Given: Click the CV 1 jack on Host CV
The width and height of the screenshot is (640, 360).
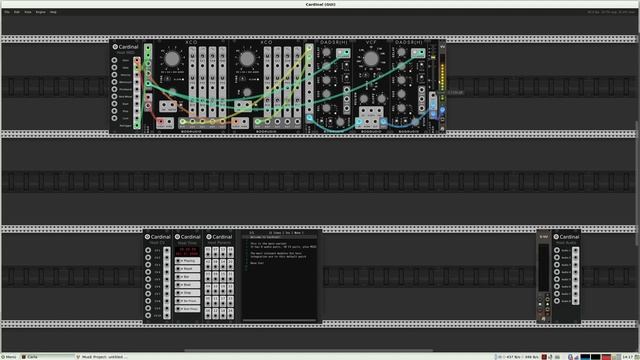Looking at the screenshot, I should [148, 250].
